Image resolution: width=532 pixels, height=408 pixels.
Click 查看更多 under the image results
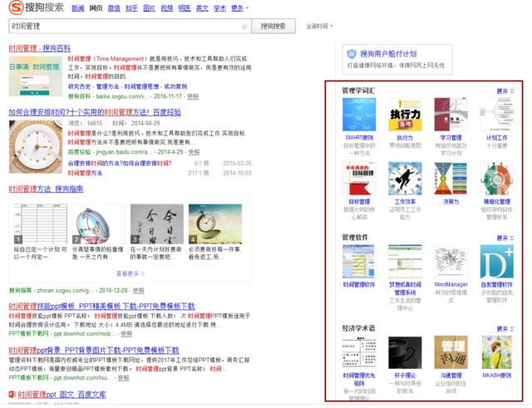(130, 273)
